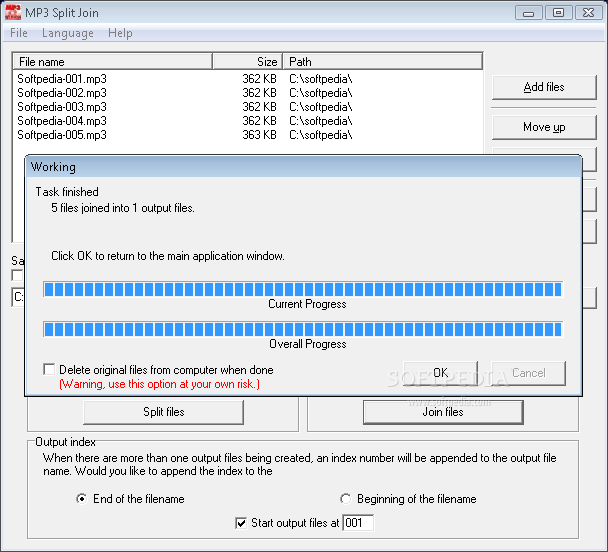The height and width of the screenshot is (552, 608).
Task: Open the Help menu
Action: 120,33
